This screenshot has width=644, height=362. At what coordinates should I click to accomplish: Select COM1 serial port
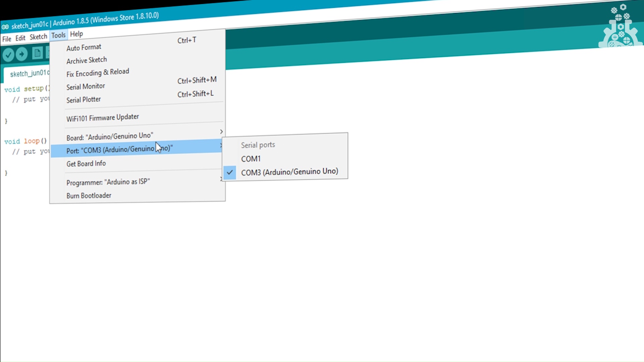pos(285,159)
